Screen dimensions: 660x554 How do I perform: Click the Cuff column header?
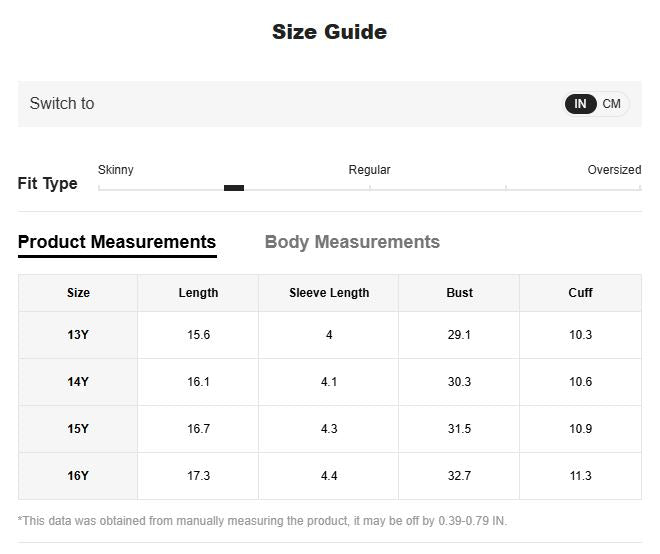click(580, 293)
